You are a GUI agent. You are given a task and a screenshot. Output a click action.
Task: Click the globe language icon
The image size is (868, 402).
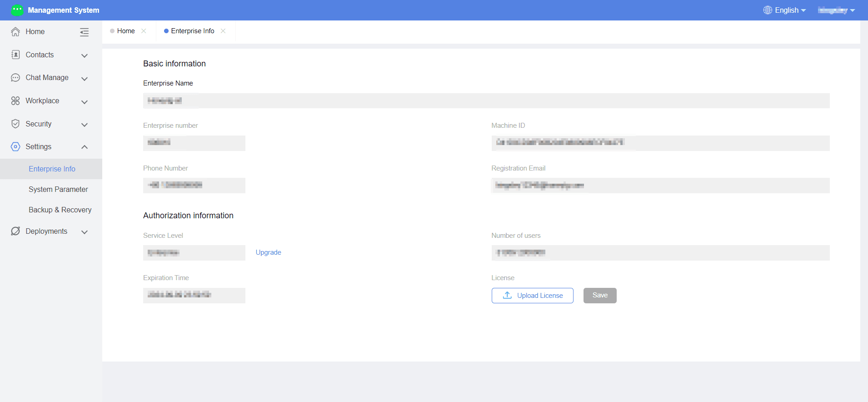point(768,10)
